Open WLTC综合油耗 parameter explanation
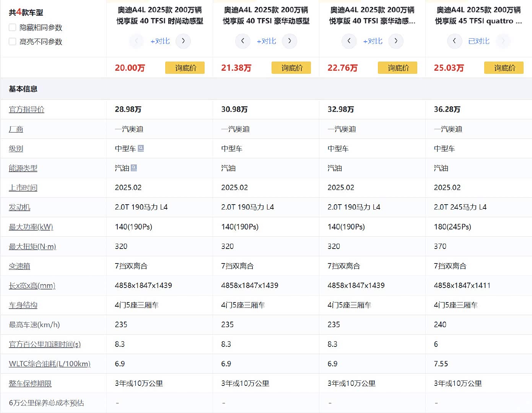 click(49, 364)
